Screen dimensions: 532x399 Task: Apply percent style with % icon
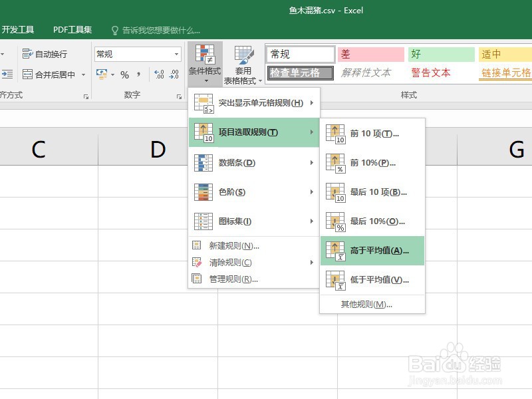[x=124, y=74]
